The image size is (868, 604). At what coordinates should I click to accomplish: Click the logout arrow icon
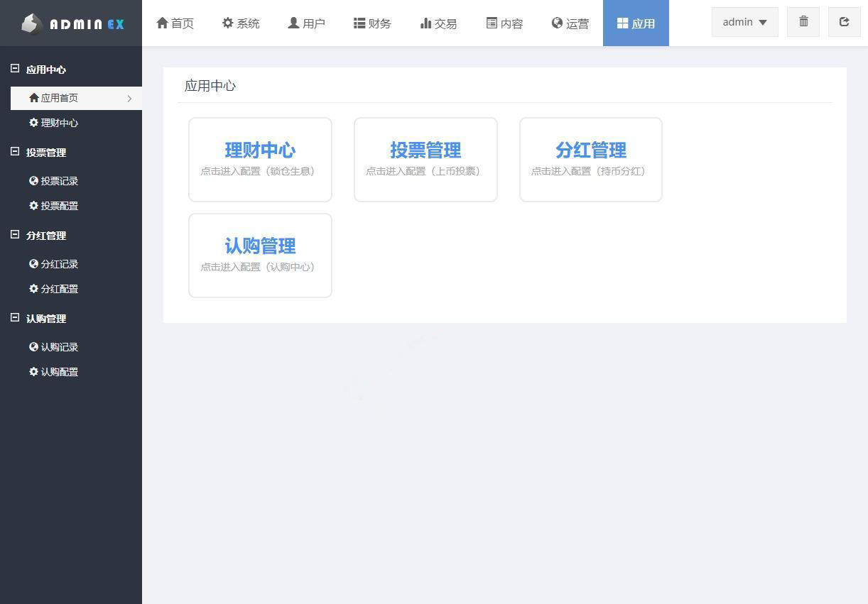pos(845,22)
